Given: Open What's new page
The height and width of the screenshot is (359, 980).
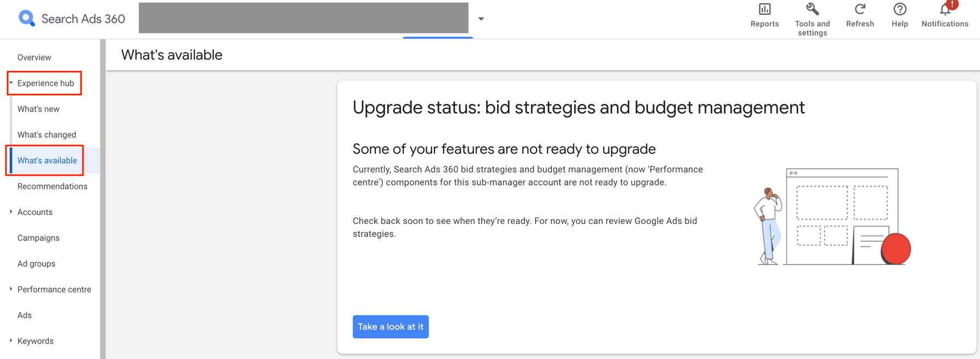Looking at the screenshot, I should [x=38, y=109].
